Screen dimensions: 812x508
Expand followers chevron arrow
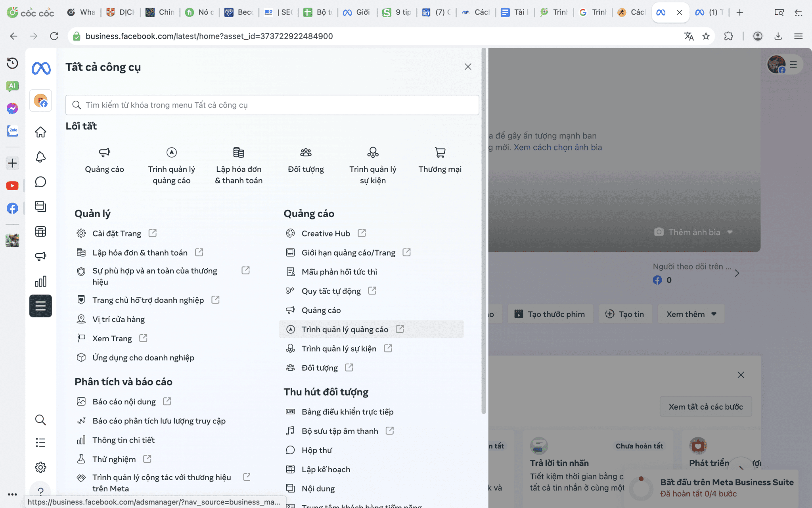737,273
